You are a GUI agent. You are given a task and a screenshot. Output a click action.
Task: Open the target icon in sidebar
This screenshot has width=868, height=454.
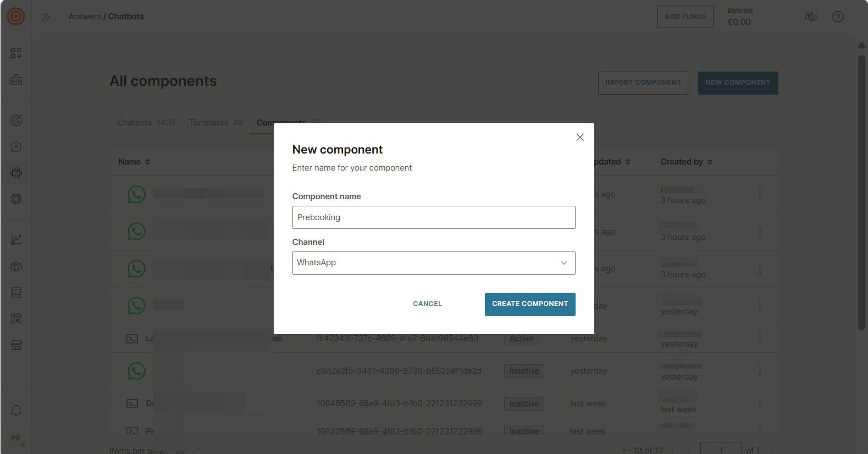16,120
